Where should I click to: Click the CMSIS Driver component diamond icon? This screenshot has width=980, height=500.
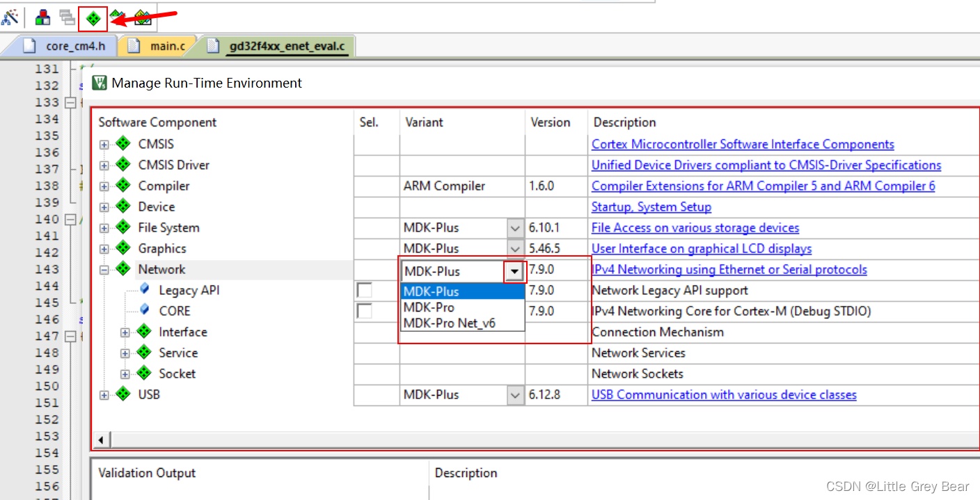pos(123,165)
